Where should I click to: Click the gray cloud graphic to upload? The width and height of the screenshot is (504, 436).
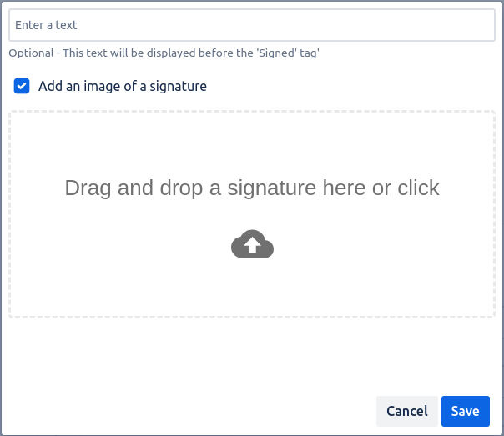click(x=252, y=244)
